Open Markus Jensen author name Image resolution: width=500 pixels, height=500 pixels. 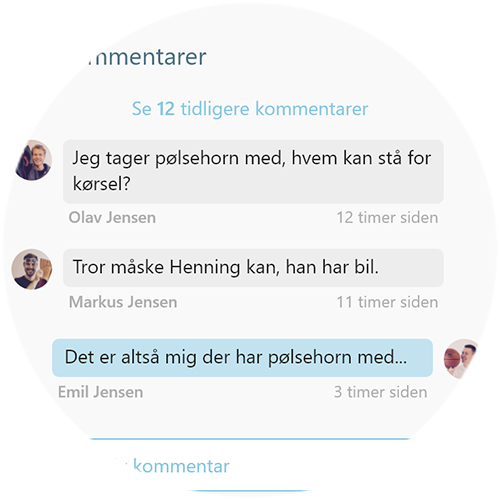point(123,302)
